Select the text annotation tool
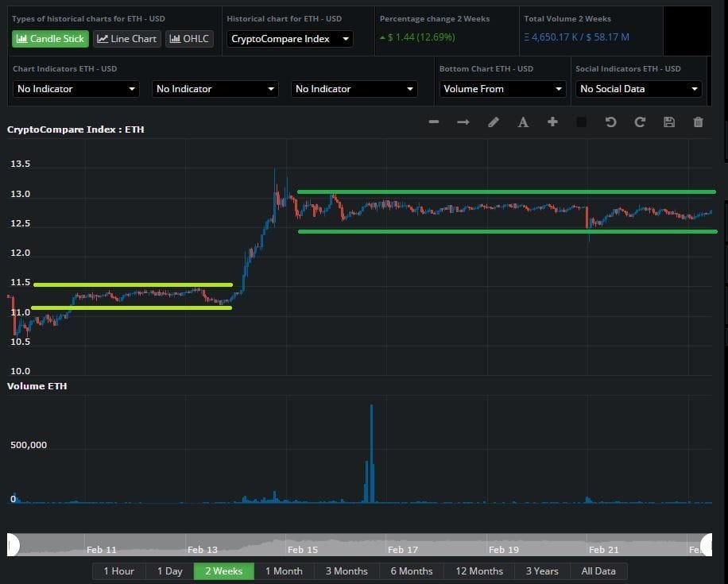 523,122
